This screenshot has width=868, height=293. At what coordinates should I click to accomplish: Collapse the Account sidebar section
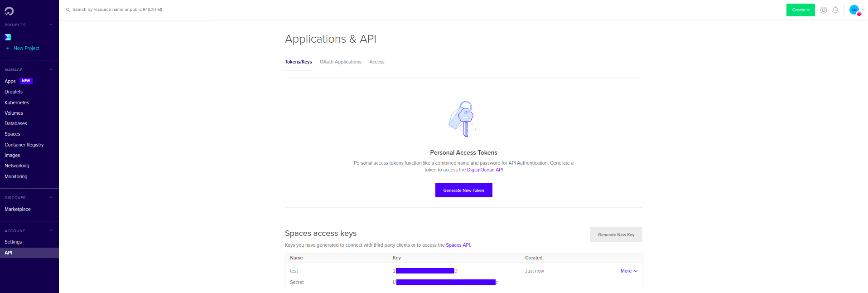pyautogui.click(x=51, y=231)
